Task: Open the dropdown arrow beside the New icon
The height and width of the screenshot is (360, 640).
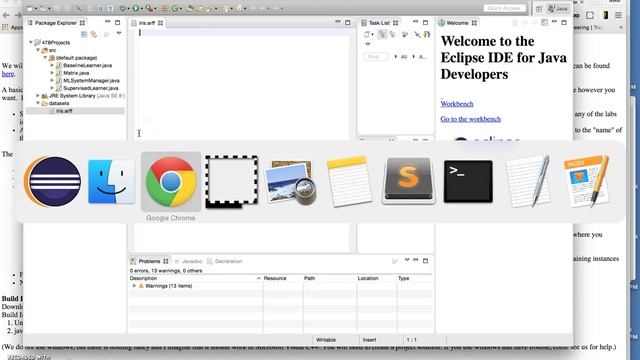Action: coord(36,8)
